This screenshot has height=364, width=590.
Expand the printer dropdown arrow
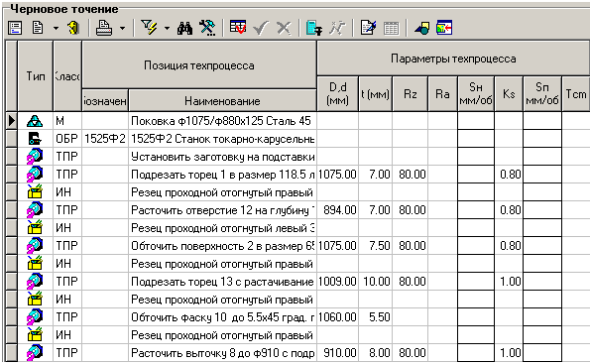coord(122,28)
